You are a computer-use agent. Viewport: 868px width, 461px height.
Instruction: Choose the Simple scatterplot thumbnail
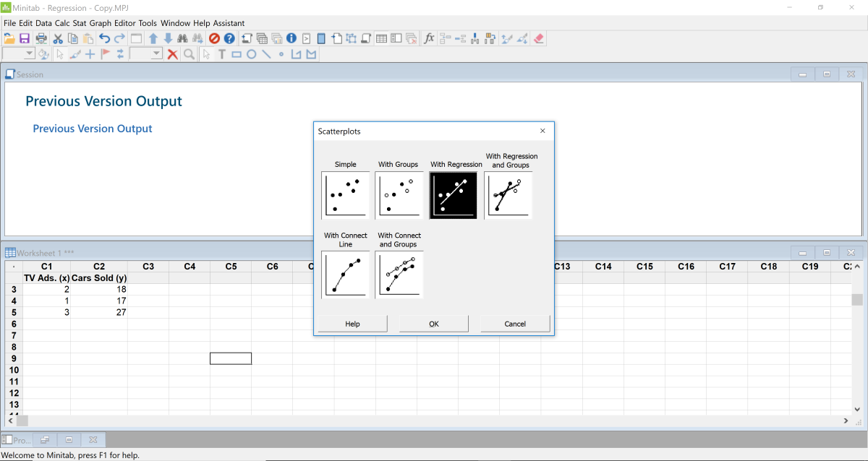345,195
